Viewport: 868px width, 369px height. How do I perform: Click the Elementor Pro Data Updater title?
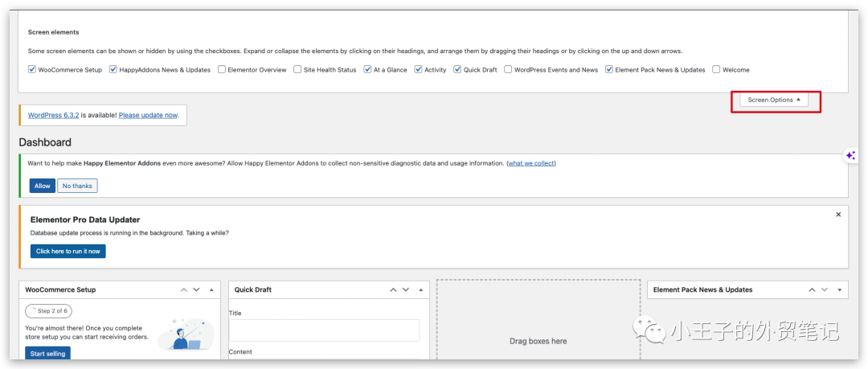point(85,219)
